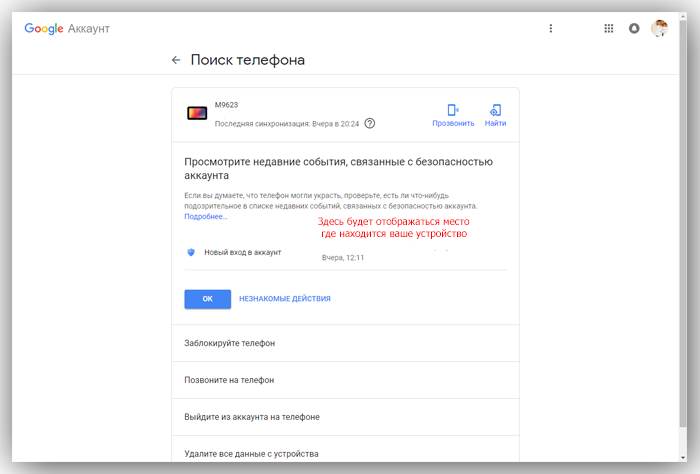
Task: Click the blue shield security icon
Action: click(x=191, y=252)
